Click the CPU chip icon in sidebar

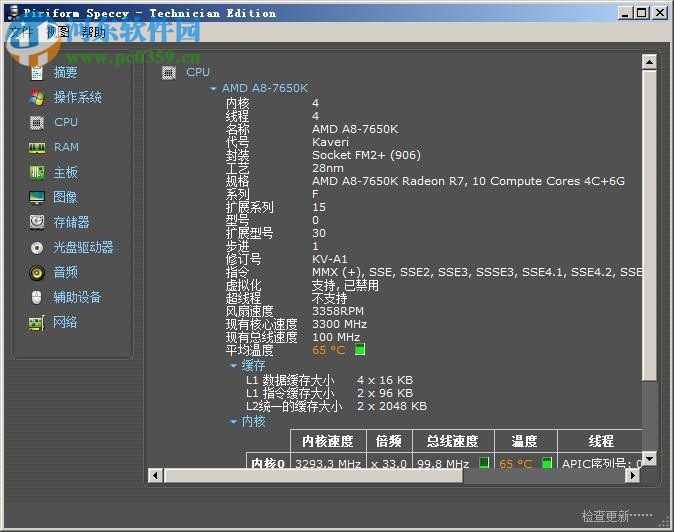click(37, 123)
